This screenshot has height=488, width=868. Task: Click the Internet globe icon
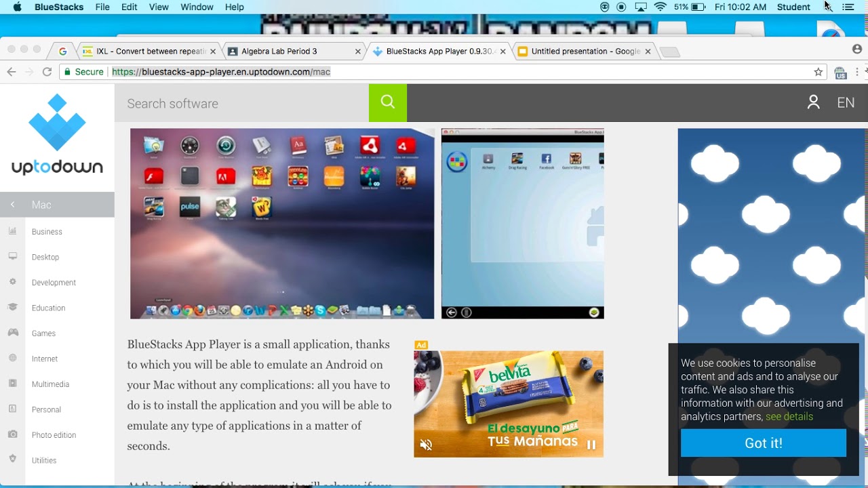click(x=12, y=358)
